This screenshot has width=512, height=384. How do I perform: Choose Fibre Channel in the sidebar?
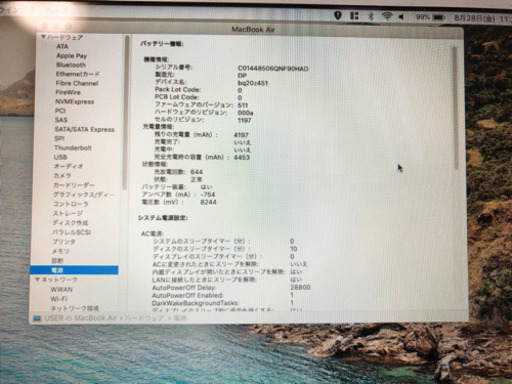[x=77, y=83]
